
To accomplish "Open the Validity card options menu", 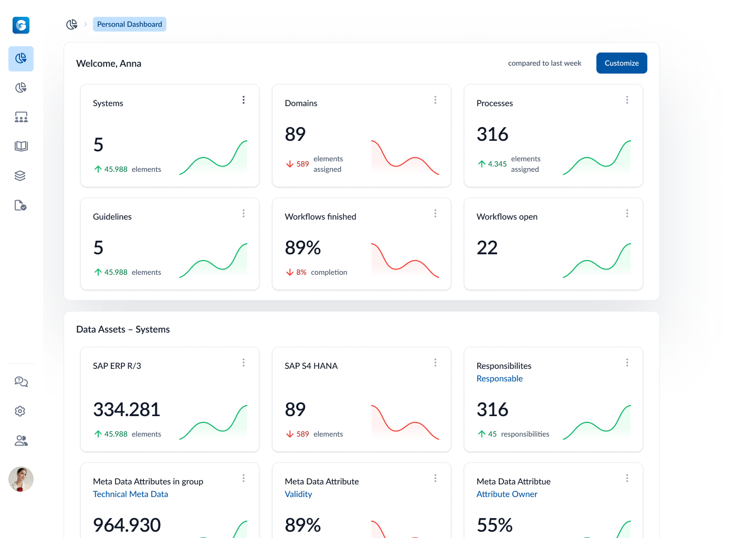I will pos(435,478).
